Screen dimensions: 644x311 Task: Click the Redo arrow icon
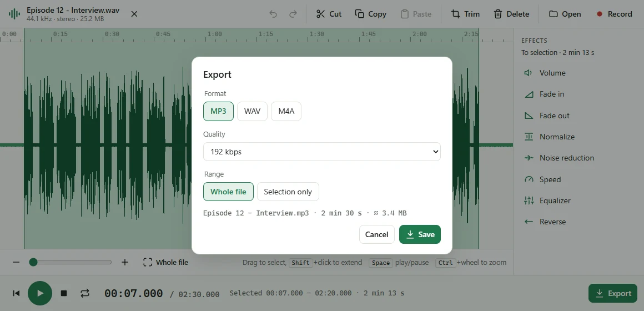[293, 14]
